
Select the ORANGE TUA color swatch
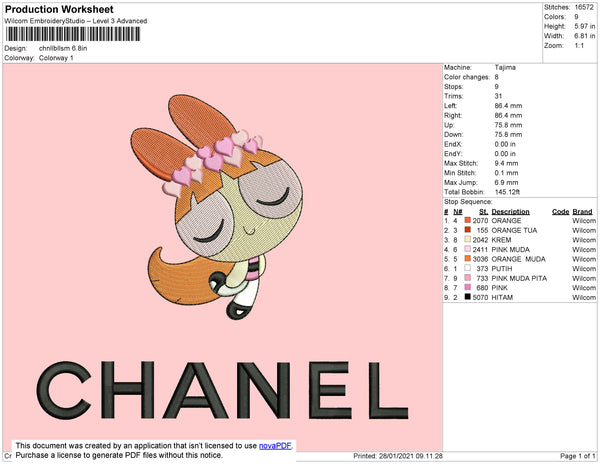coord(468,230)
